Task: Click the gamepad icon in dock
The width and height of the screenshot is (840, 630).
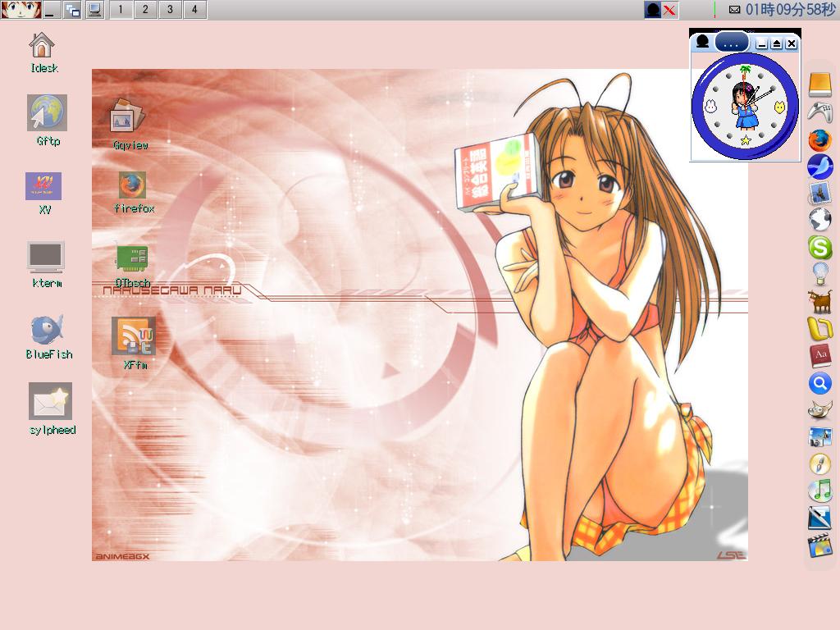Action: (x=819, y=112)
